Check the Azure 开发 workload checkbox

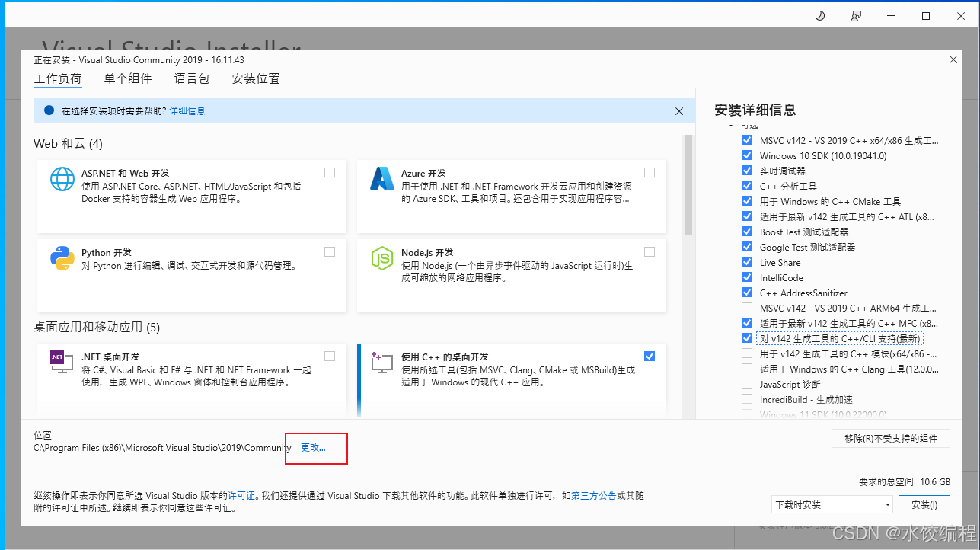tap(650, 173)
